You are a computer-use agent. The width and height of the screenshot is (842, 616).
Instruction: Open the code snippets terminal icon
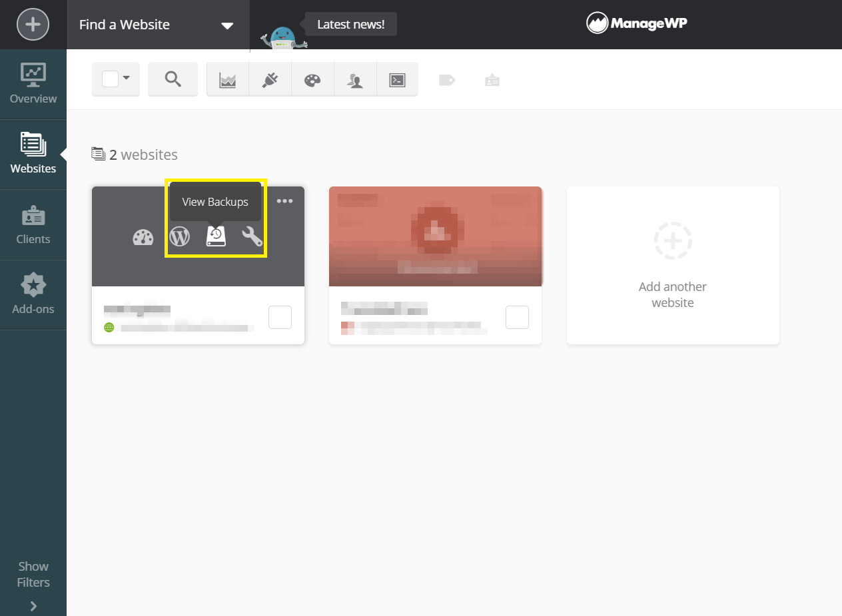click(397, 80)
